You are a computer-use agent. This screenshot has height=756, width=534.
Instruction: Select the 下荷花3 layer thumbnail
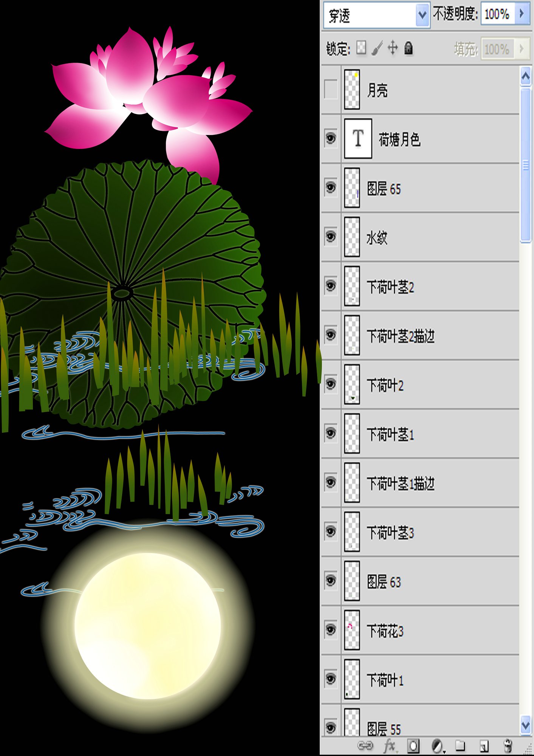click(352, 630)
